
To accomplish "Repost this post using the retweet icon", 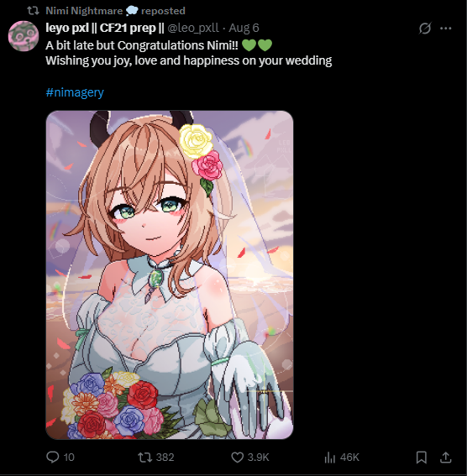I will pyautogui.click(x=144, y=458).
